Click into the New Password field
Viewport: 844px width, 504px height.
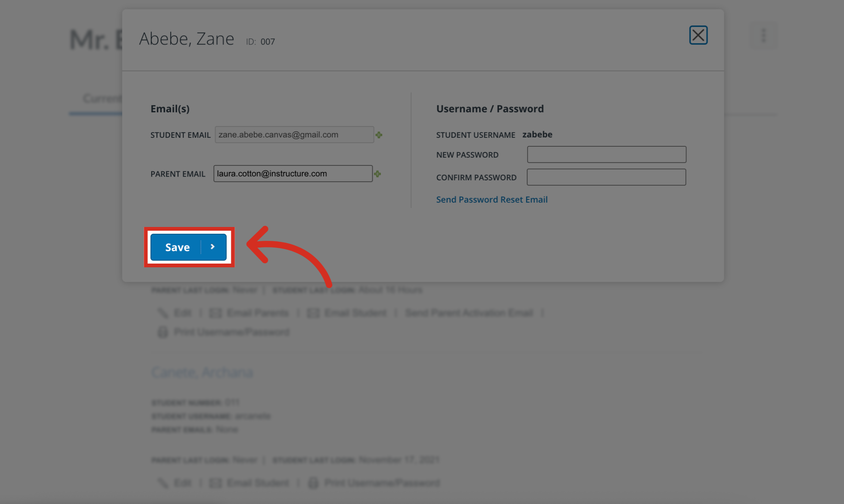[x=606, y=155]
